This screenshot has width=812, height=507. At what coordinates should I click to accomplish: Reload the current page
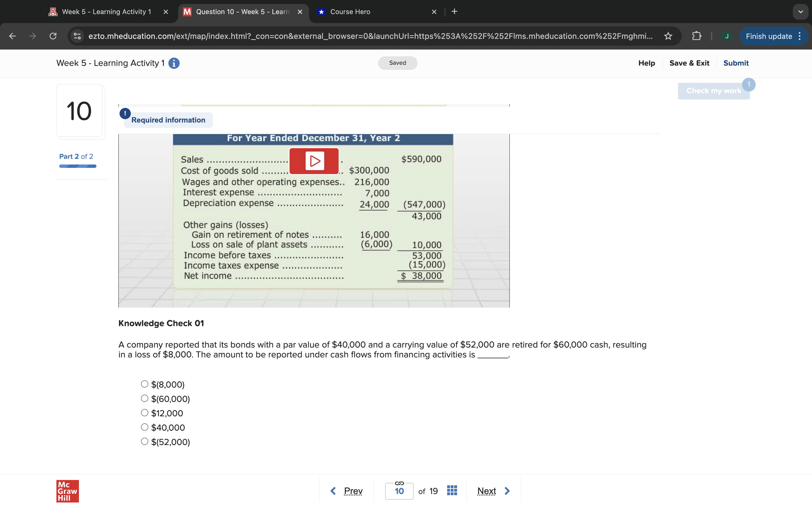[53, 36]
